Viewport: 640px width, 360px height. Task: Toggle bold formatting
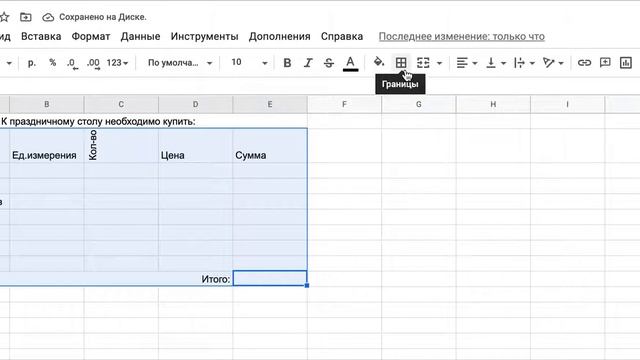point(287,63)
